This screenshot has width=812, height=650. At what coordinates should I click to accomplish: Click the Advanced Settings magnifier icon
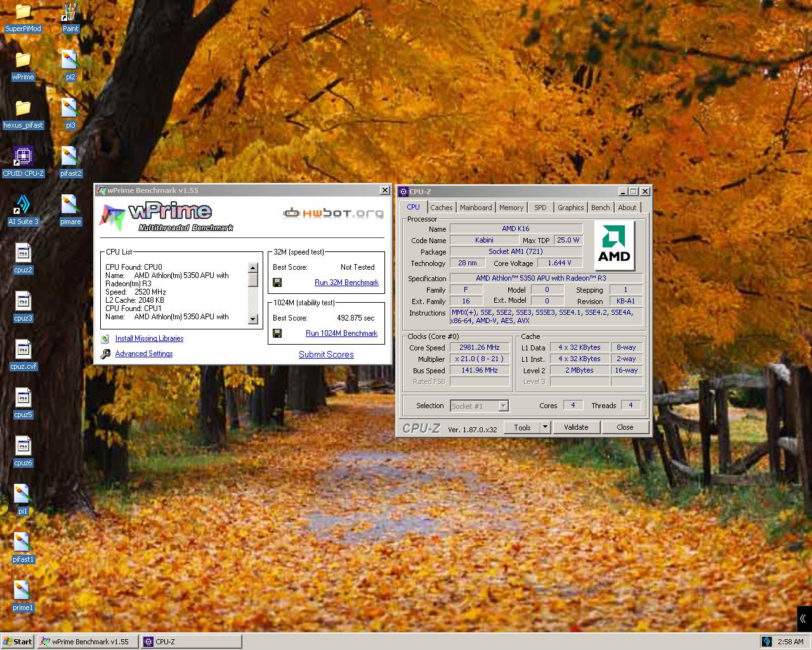click(105, 354)
